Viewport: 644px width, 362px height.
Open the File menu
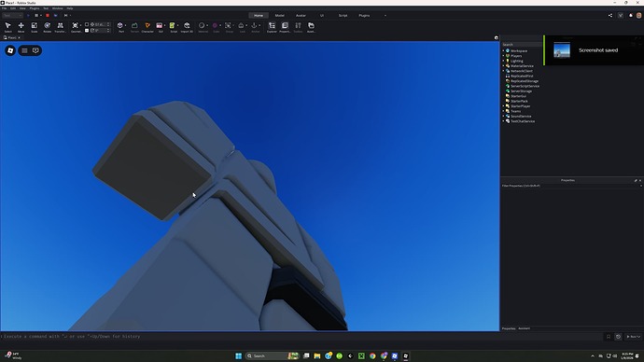point(4,8)
